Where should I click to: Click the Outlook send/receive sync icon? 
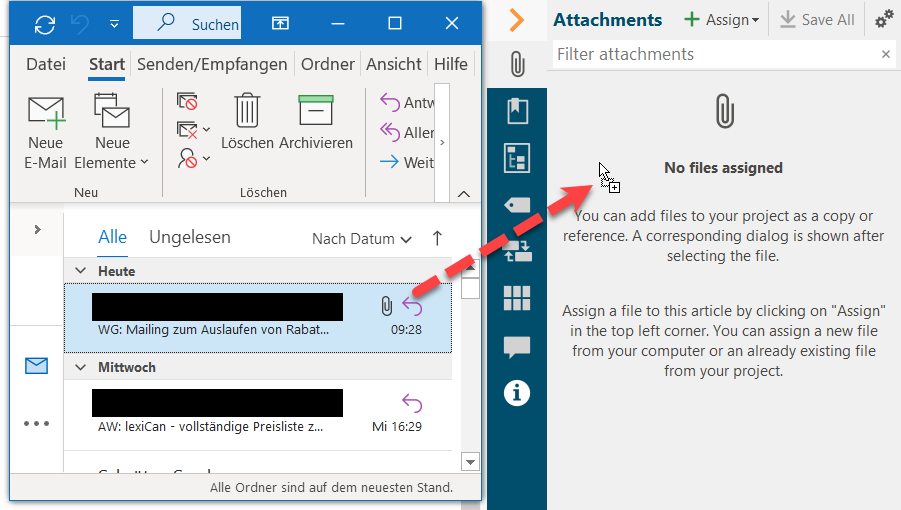click(44, 23)
